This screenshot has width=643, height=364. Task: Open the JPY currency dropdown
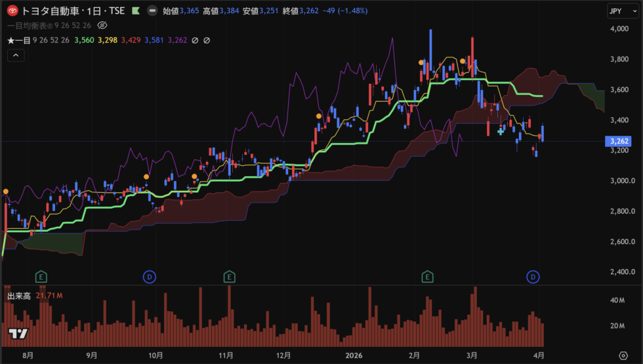pyautogui.click(x=615, y=11)
